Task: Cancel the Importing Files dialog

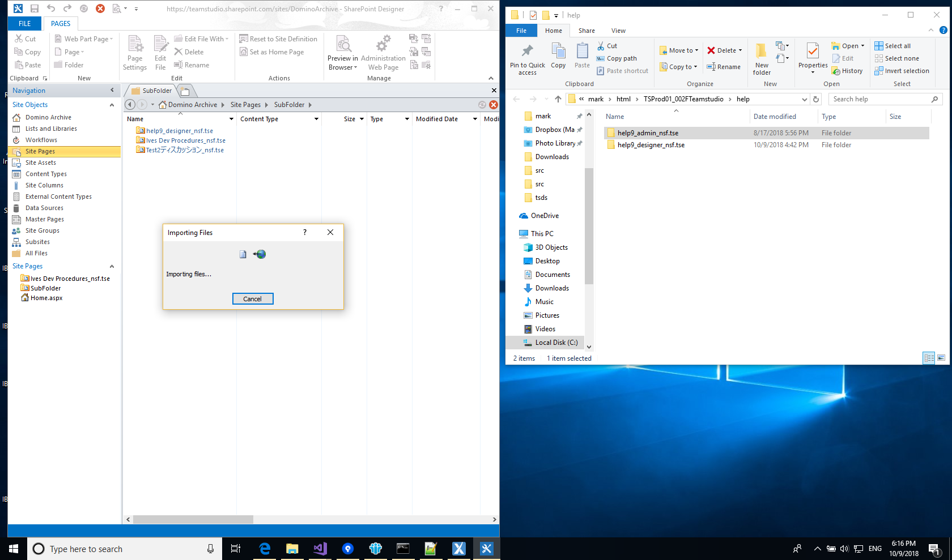Action: [x=253, y=299]
